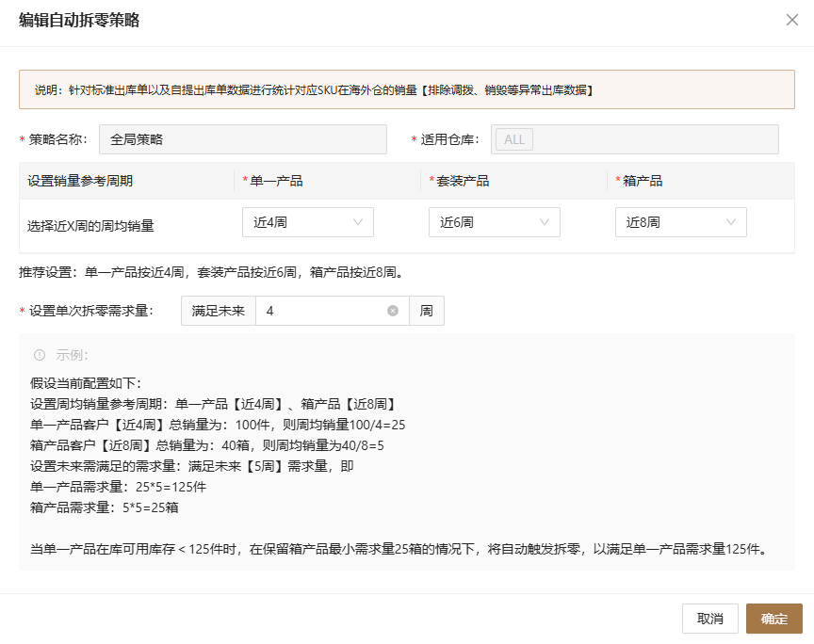Click the 设置销量参考周期 column header
The image size is (814, 644).
tap(80, 181)
